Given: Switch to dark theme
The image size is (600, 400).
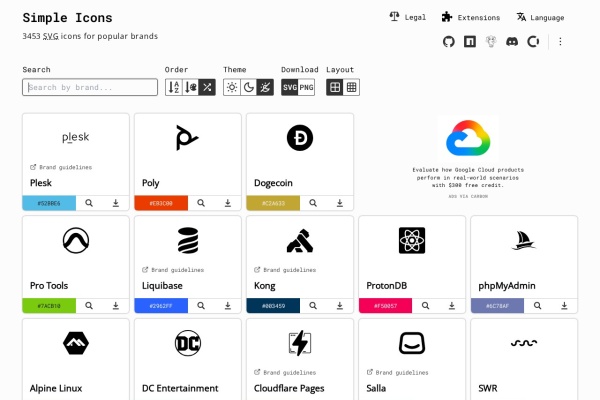Looking at the screenshot, I should tap(248, 87).
